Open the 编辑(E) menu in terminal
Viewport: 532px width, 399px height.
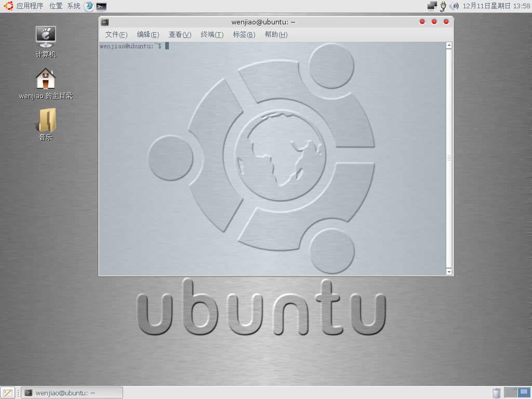click(x=148, y=35)
